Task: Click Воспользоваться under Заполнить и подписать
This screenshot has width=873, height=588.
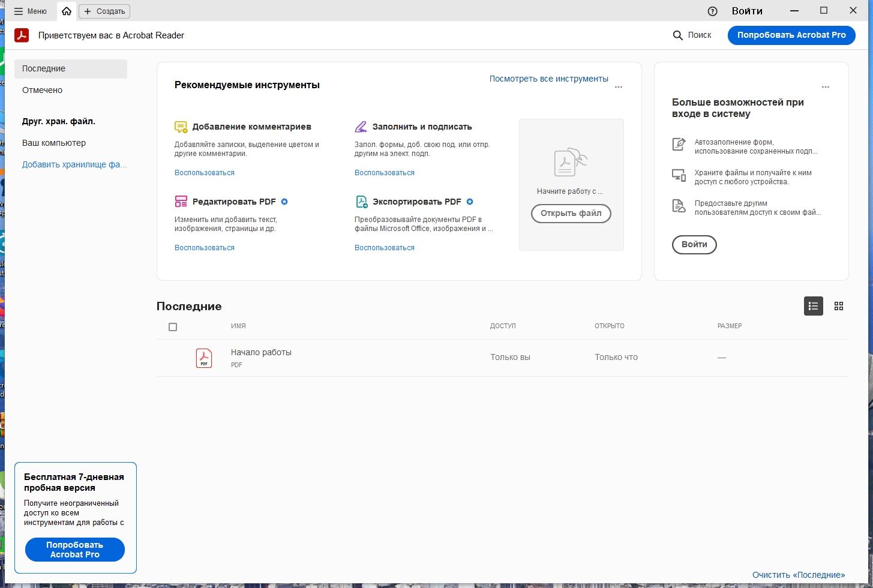Action: (385, 173)
